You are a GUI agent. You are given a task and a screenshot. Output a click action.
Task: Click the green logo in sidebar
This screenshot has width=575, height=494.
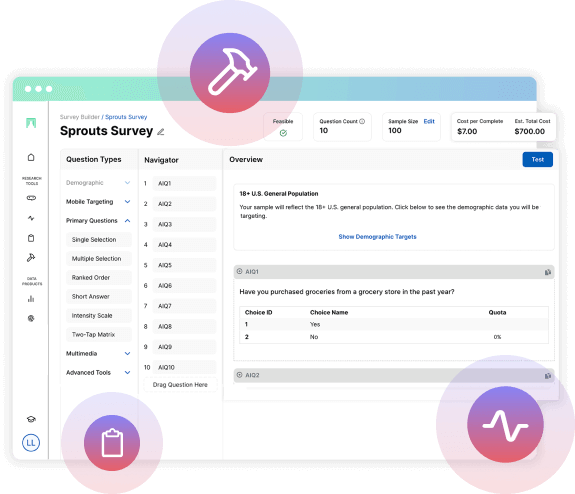pyautogui.click(x=31, y=123)
